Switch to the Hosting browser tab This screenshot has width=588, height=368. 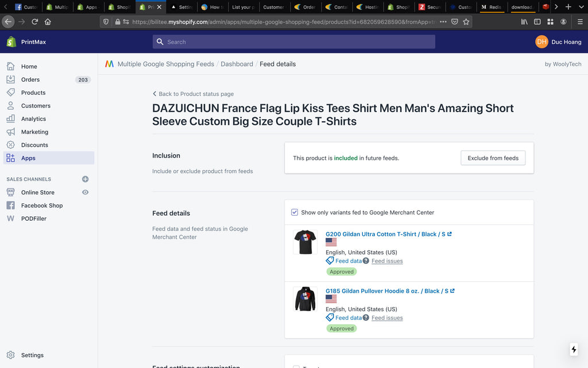click(x=367, y=7)
